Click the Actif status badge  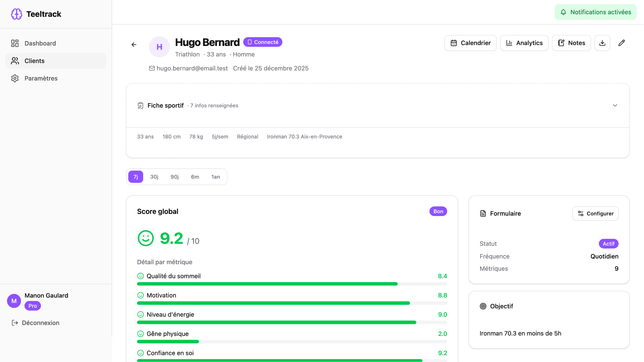608,243
